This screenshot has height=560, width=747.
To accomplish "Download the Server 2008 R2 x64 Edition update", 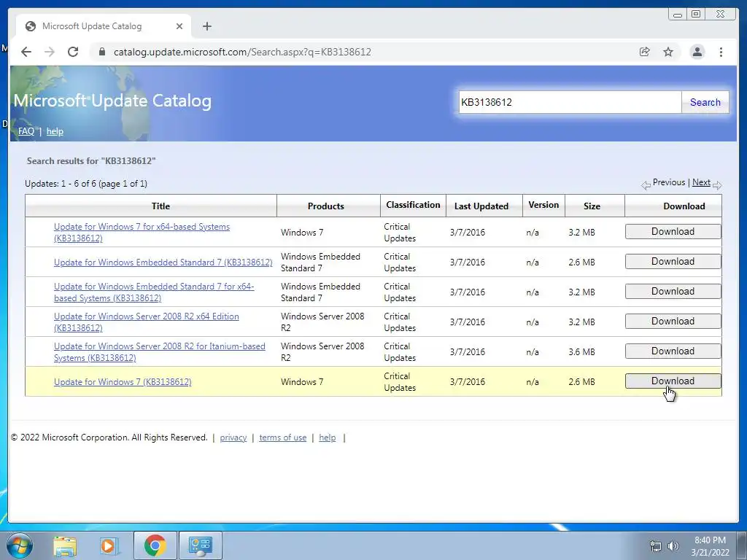I will point(673,321).
